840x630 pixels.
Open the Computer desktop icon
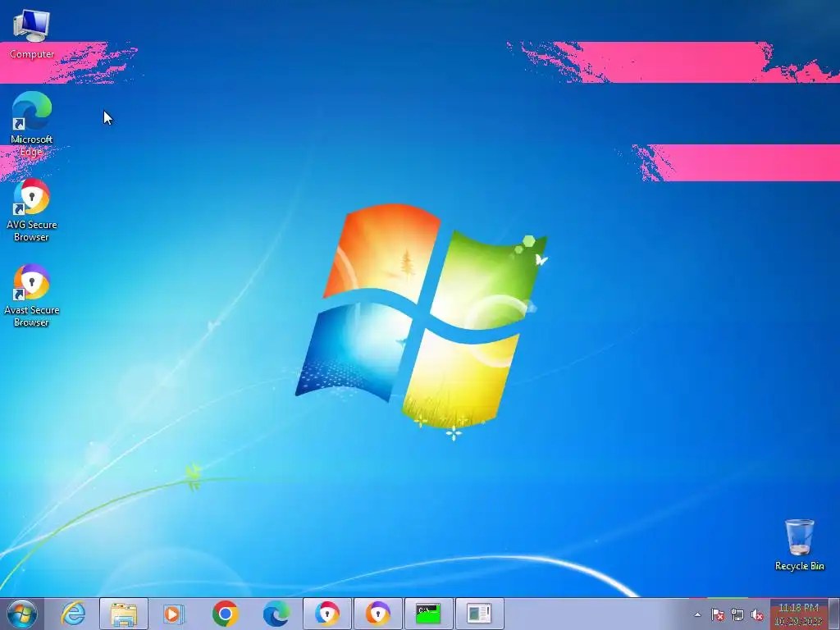[32, 33]
